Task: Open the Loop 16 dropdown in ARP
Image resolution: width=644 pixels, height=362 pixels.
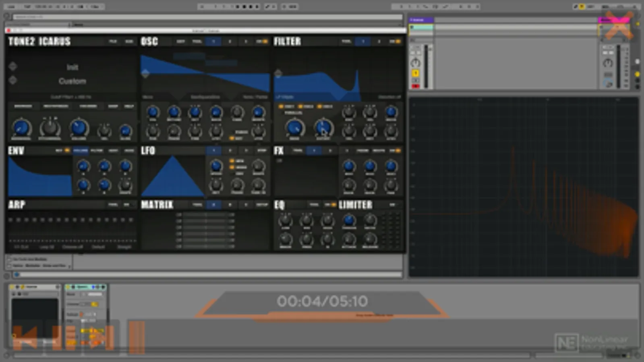Action: (47, 247)
